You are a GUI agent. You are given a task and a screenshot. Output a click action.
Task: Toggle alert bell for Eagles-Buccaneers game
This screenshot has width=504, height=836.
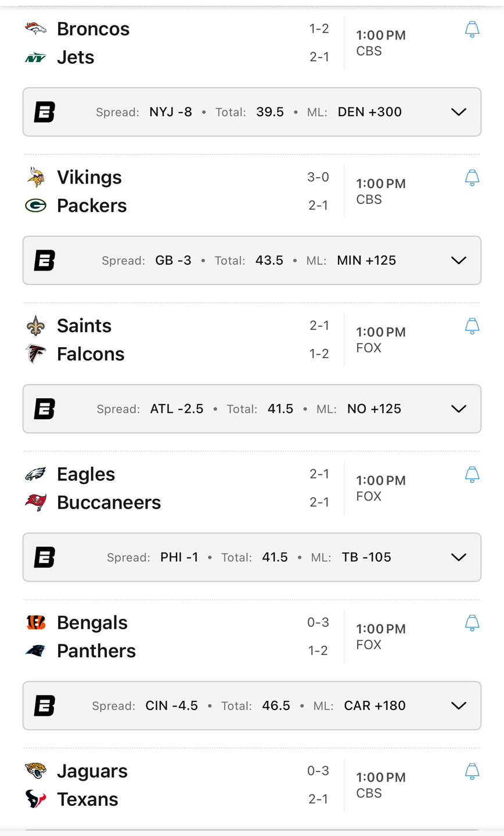click(472, 474)
